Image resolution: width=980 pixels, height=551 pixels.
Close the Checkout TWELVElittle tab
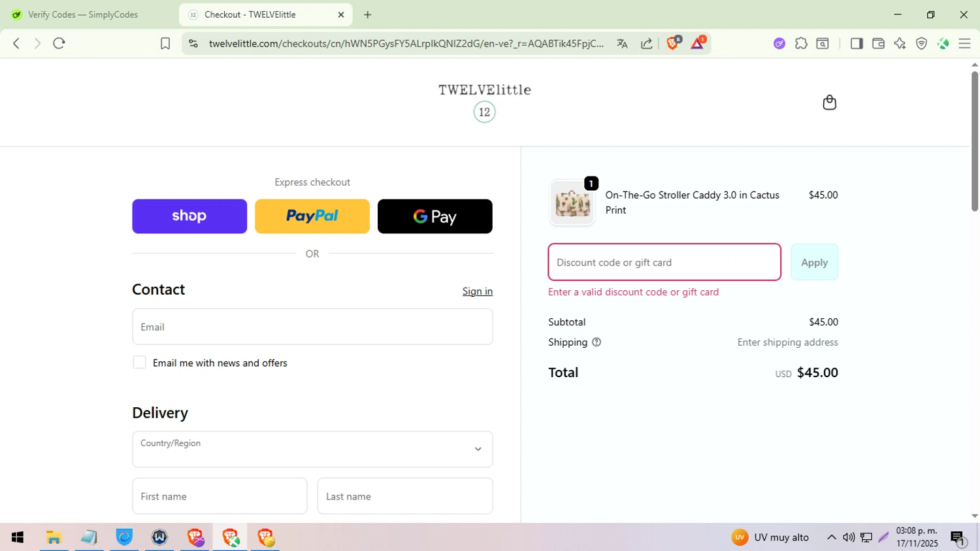(x=341, y=14)
